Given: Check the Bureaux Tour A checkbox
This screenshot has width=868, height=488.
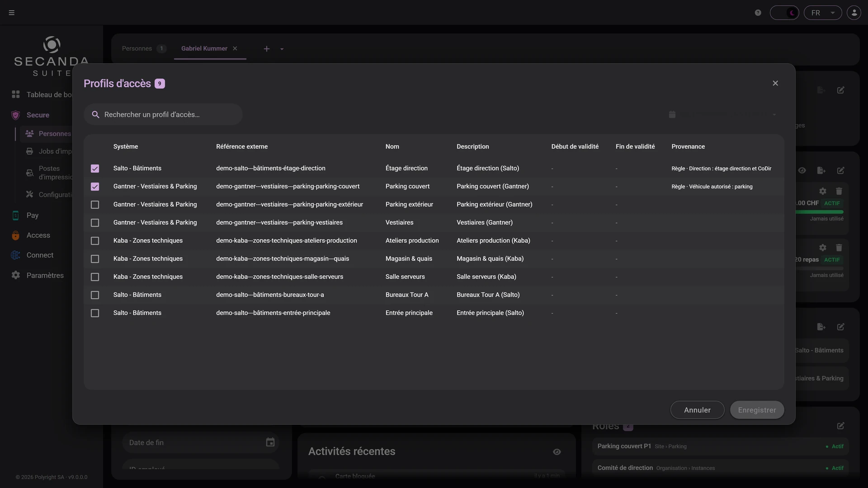Looking at the screenshot, I should click(95, 295).
